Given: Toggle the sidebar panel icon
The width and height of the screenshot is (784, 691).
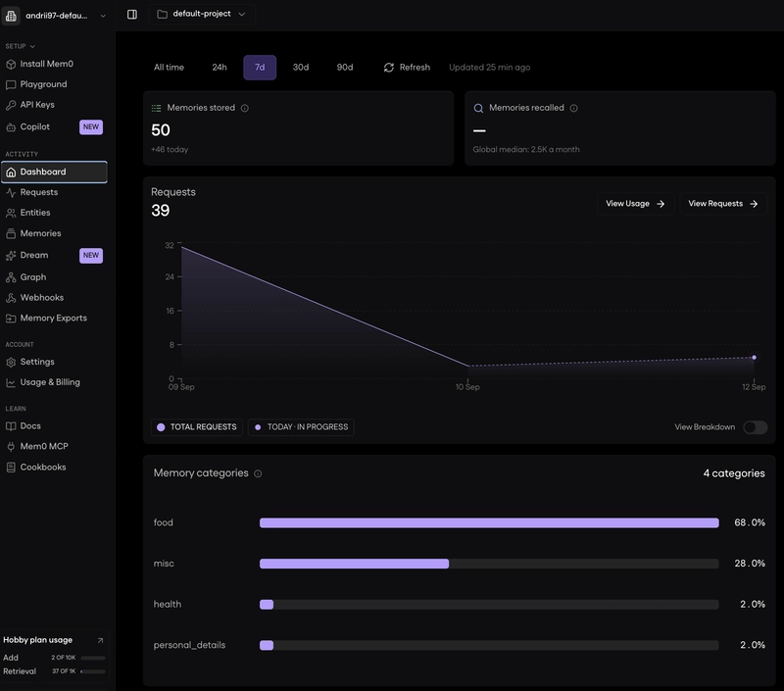Looking at the screenshot, I should coord(132,15).
